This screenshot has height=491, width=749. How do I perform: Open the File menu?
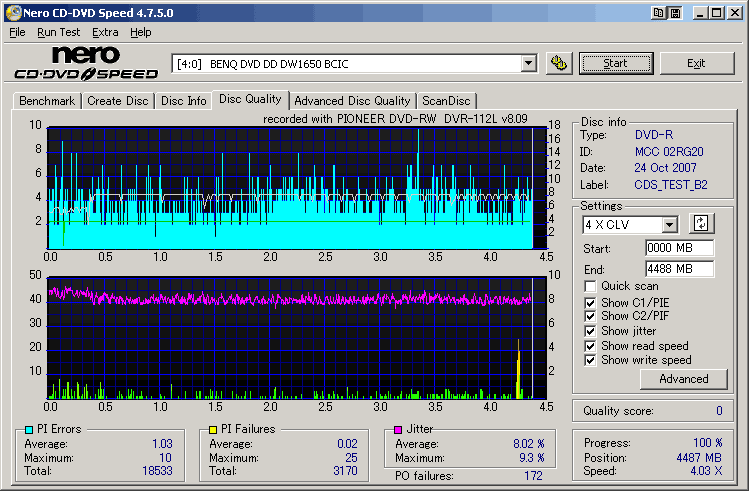click(17, 32)
